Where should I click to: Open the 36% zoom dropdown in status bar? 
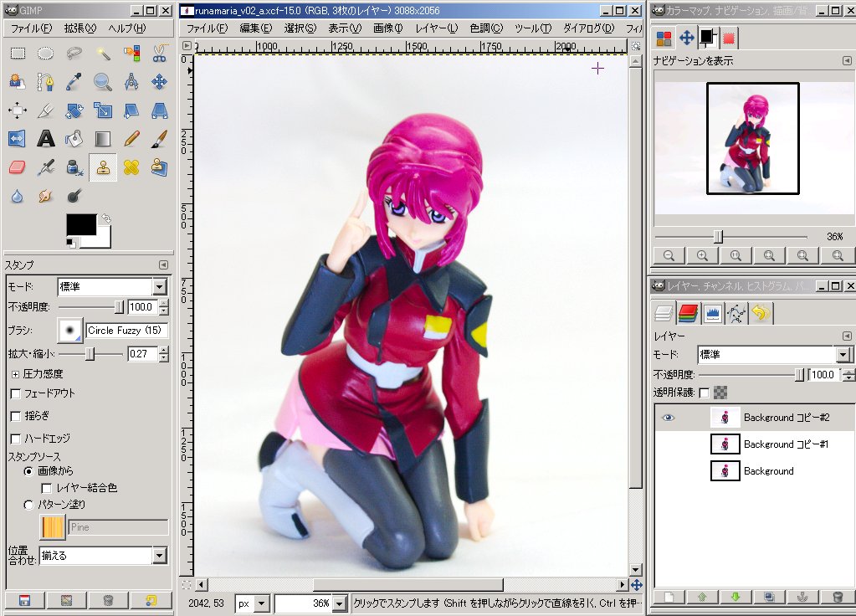[340, 603]
